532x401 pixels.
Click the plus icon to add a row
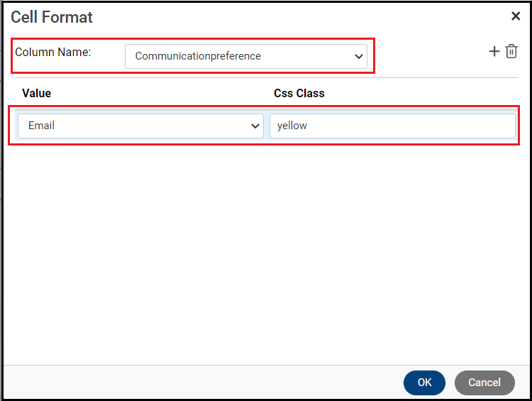(x=494, y=52)
